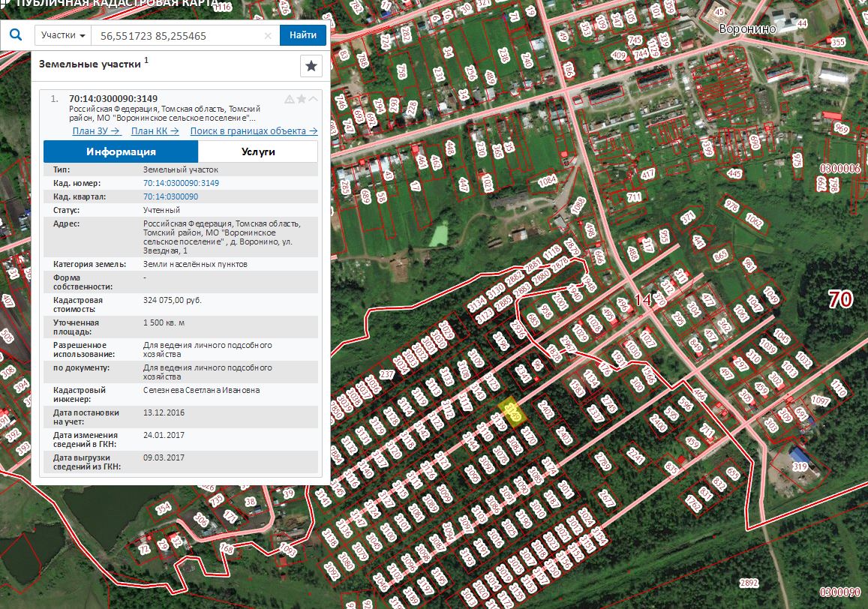Viewport: 868px width, 609px height.
Task: Open the План КК link
Action: coord(155,130)
